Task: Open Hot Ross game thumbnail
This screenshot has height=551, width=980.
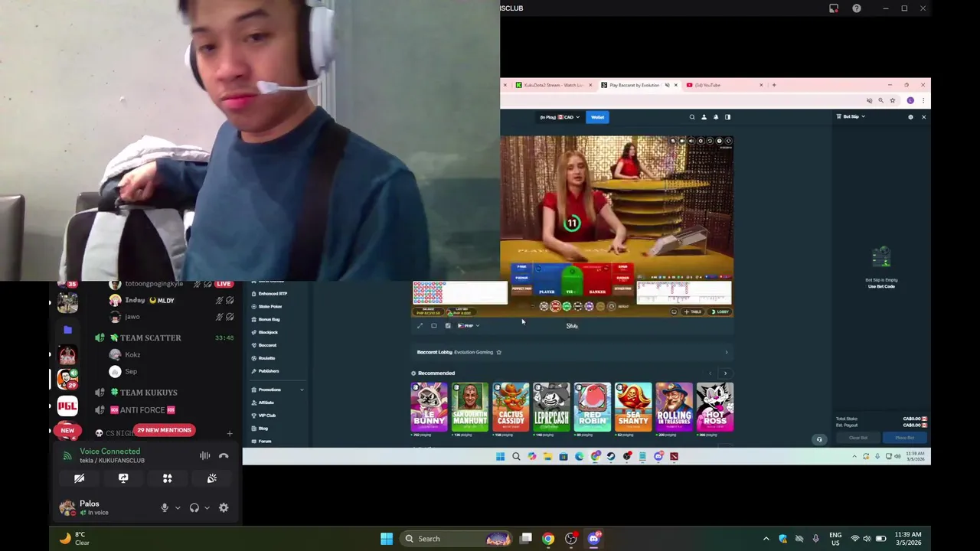Action: point(715,407)
